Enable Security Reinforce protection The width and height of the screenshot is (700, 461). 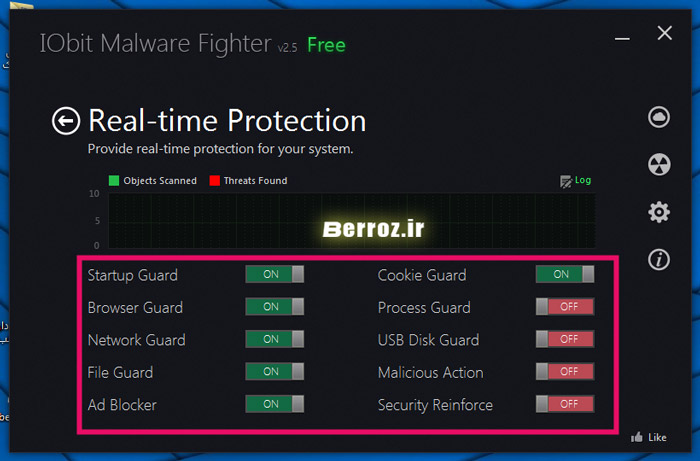tap(565, 405)
